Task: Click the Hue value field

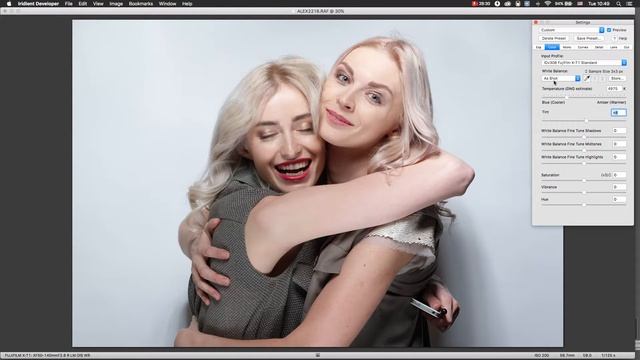Action: (x=619, y=199)
